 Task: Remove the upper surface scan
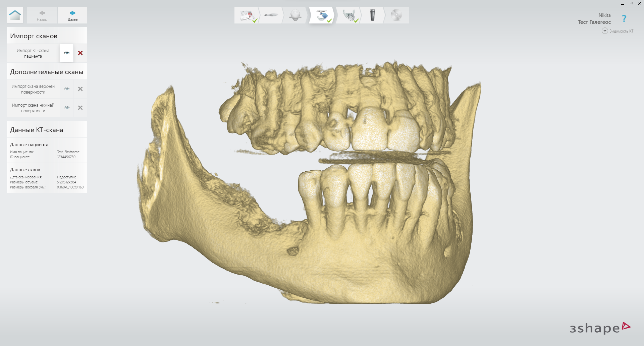(80, 89)
